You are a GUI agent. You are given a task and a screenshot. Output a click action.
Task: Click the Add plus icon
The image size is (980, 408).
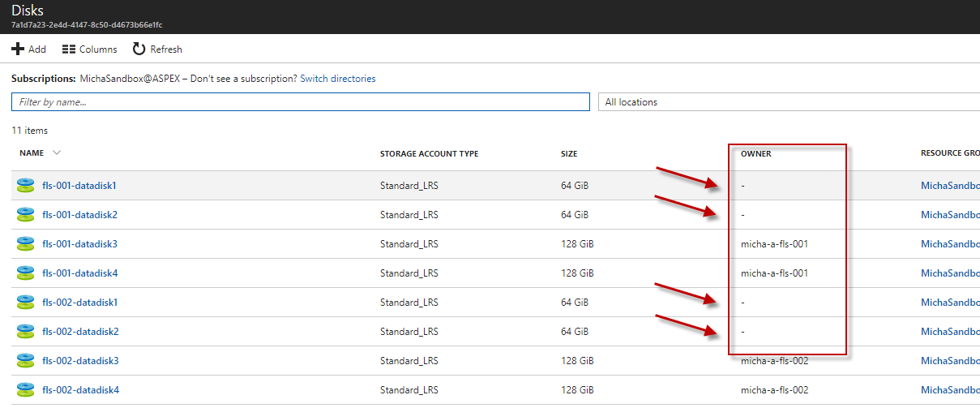(x=17, y=49)
